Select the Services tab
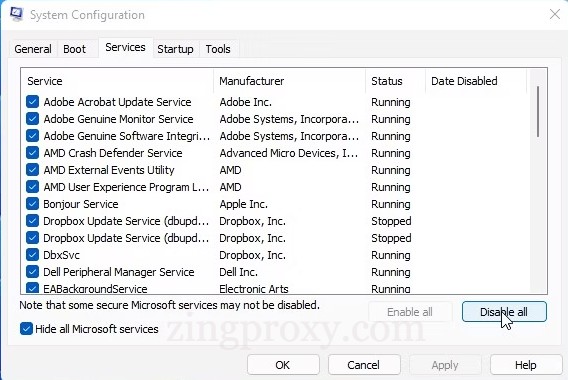This screenshot has height=380, width=568. [x=125, y=47]
